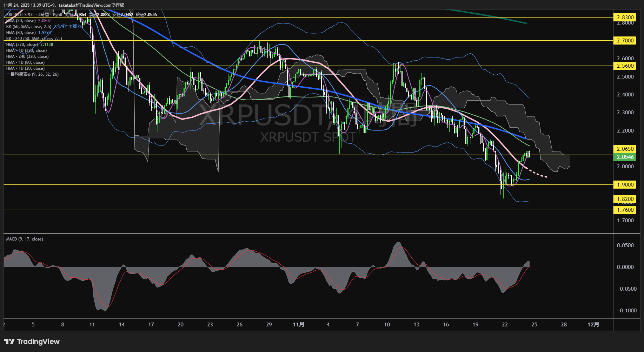Select the XRPUSDT SPOT symbol title
The height and width of the screenshot is (352, 644).
[x=21, y=14]
